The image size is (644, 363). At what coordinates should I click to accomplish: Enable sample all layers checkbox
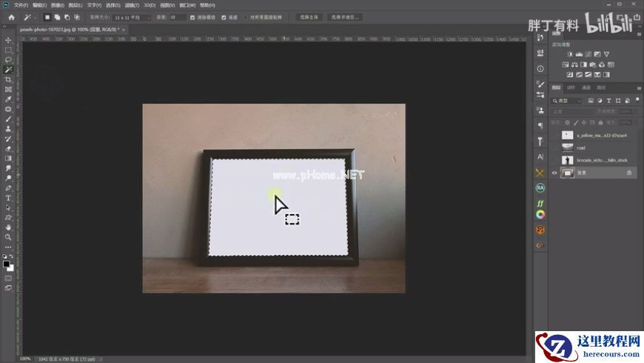pyautogui.click(x=246, y=17)
